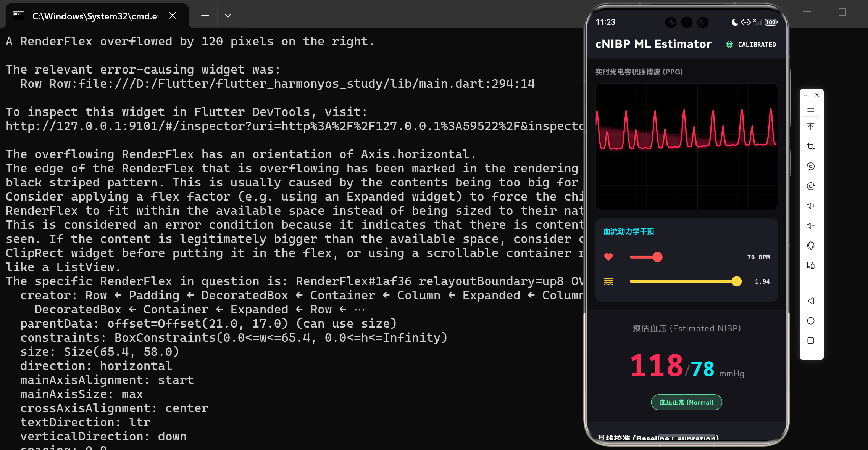
Task: Tap the square recent apps button
Action: (811, 341)
